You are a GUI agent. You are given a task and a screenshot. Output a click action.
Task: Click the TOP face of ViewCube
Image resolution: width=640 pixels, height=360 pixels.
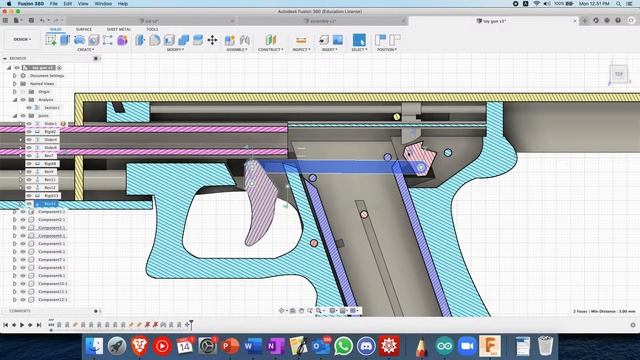tap(619, 74)
